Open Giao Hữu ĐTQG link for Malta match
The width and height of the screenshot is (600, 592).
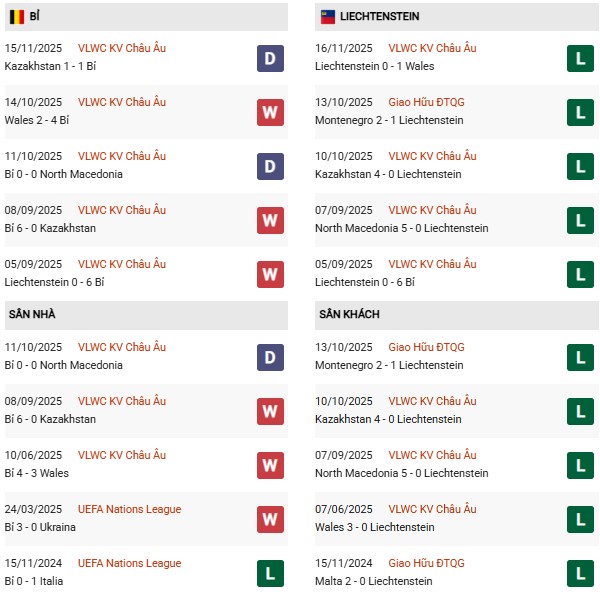pyautogui.click(x=428, y=563)
